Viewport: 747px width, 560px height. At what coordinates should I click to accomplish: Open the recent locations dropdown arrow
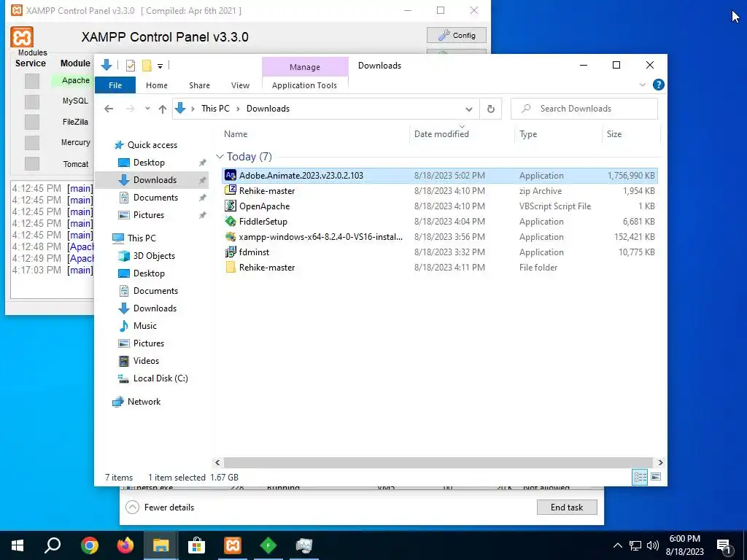147,109
